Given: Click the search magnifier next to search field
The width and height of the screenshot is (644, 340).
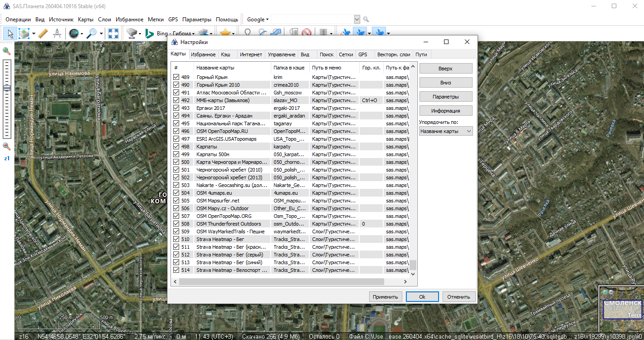Looking at the screenshot, I should click(366, 20).
